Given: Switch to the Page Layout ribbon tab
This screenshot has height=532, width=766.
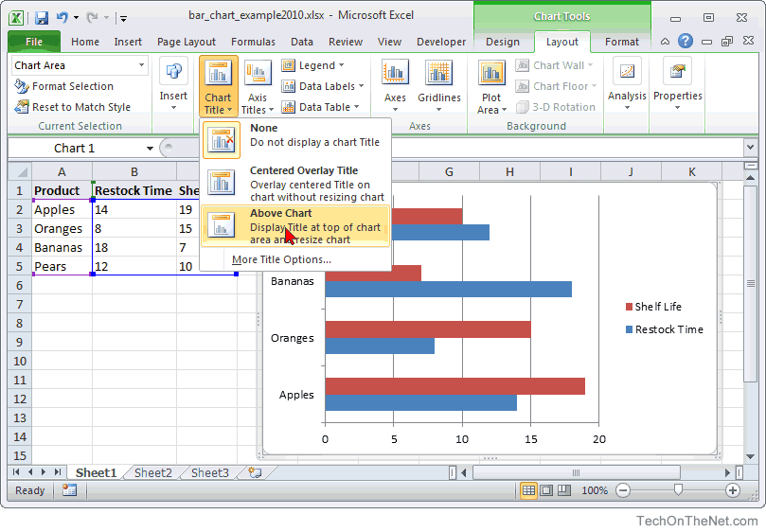Looking at the screenshot, I should (187, 42).
